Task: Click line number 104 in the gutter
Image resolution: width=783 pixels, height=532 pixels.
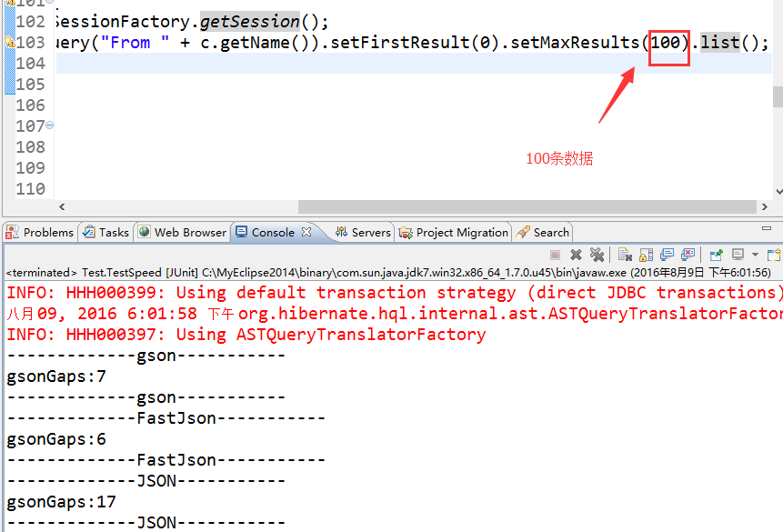Action: click(30, 64)
